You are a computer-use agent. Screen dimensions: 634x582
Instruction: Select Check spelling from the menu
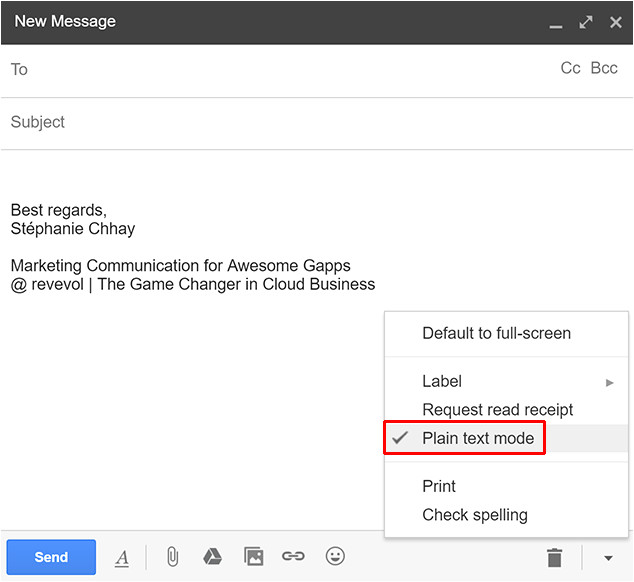pyautogui.click(x=506, y=515)
